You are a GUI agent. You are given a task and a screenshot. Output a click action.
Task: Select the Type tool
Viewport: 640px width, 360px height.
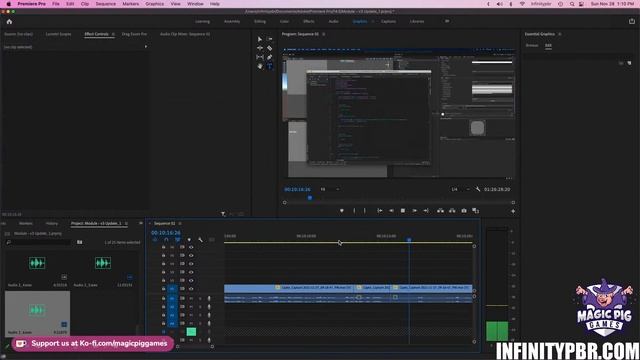coord(270,66)
